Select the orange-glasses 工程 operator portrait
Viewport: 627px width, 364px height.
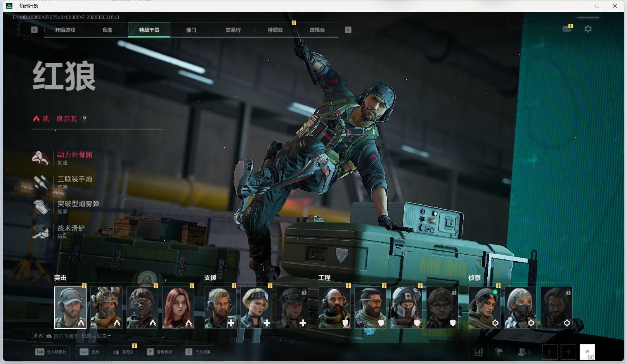point(370,308)
